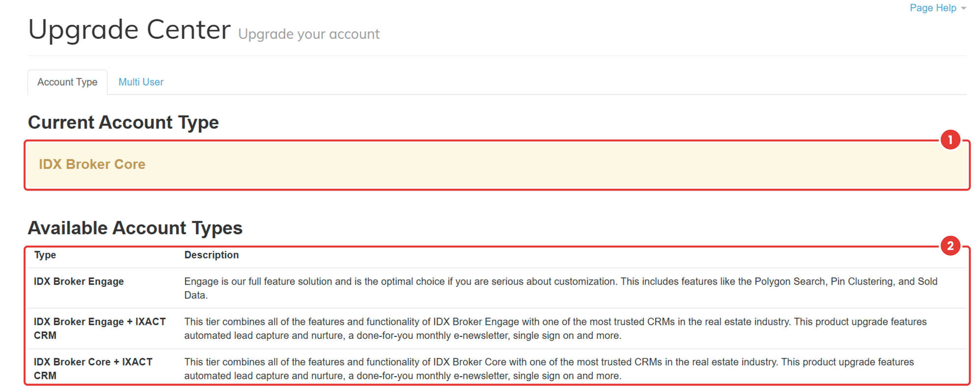
Task: Switch to the Multi User tab
Action: pos(141,82)
